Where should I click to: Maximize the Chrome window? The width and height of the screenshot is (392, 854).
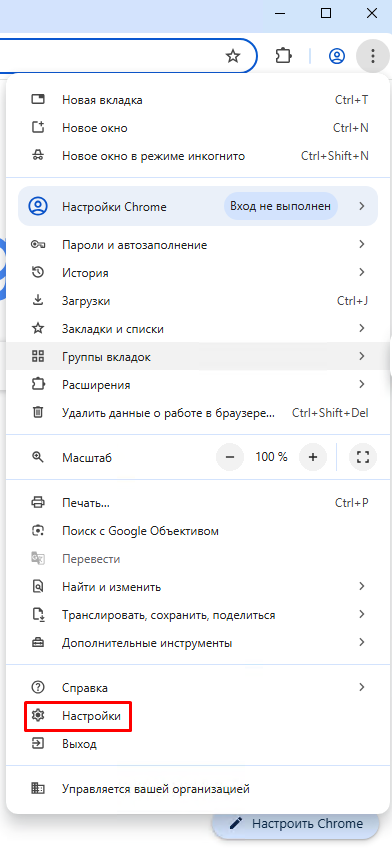click(x=326, y=14)
